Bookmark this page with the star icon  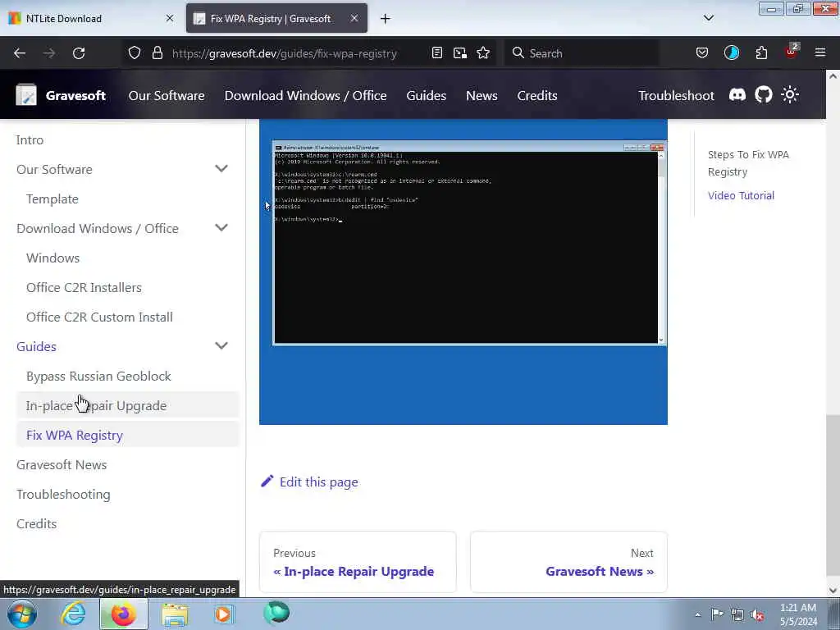pyautogui.click(x=483, y=53)
